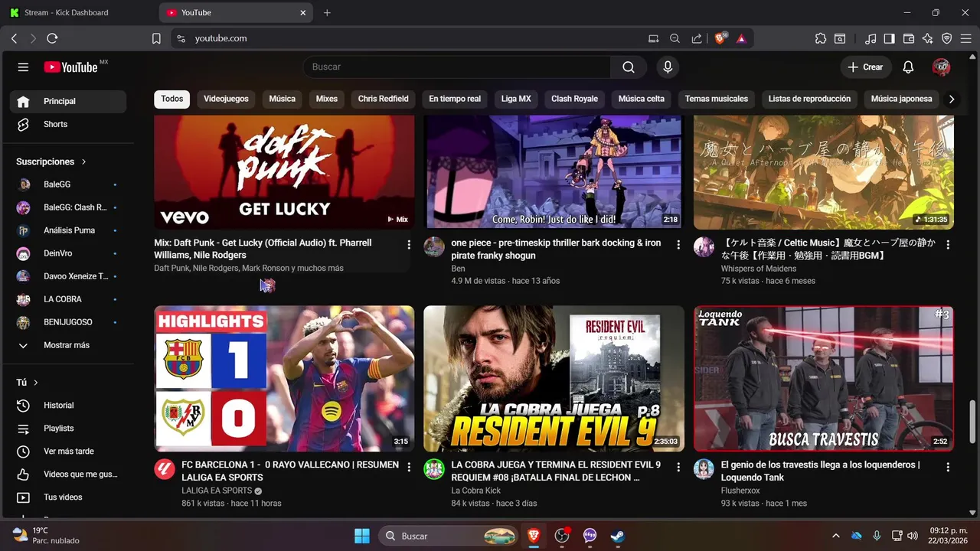Select the Música filter chip
The image size is (980, 551).
(x=283, y=99)
